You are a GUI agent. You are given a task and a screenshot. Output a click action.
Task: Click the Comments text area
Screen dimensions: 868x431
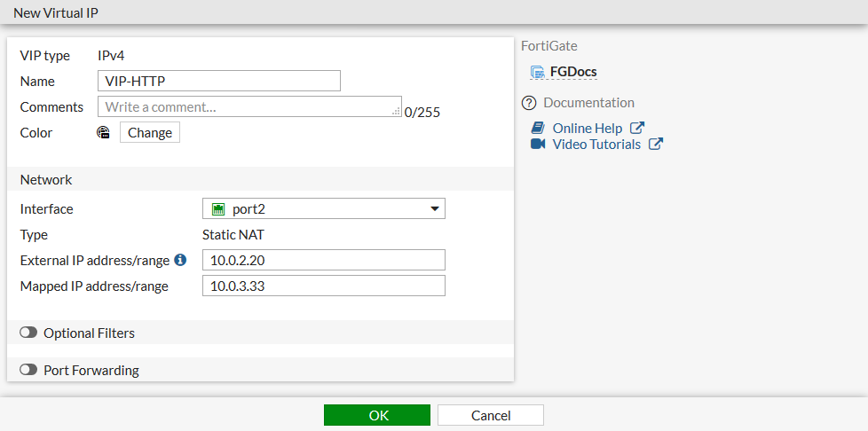[x=249, y=107]
